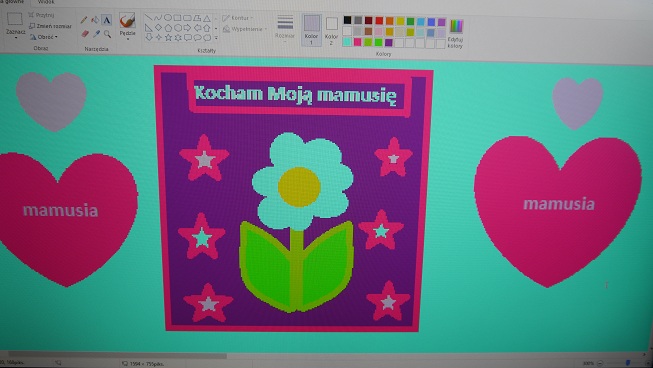Pick the red palette color
The width and height of the screenshot is (653, 368).
379,20
